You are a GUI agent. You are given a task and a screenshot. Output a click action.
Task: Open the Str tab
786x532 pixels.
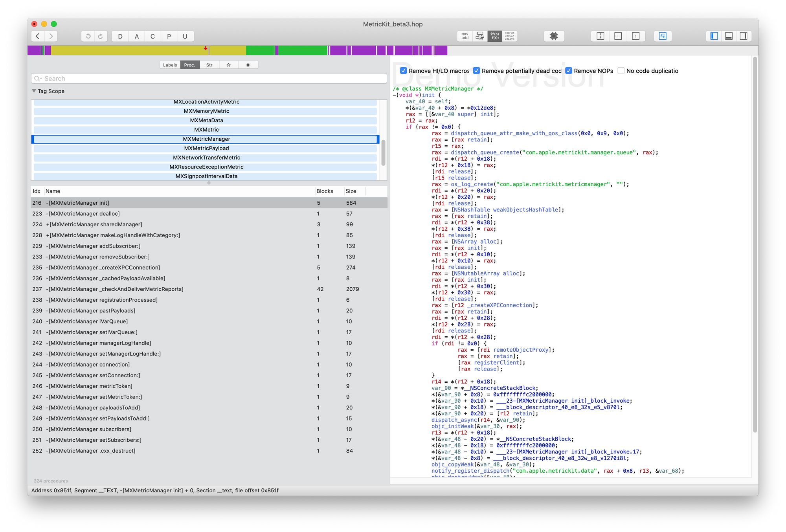tap(209, 65)
